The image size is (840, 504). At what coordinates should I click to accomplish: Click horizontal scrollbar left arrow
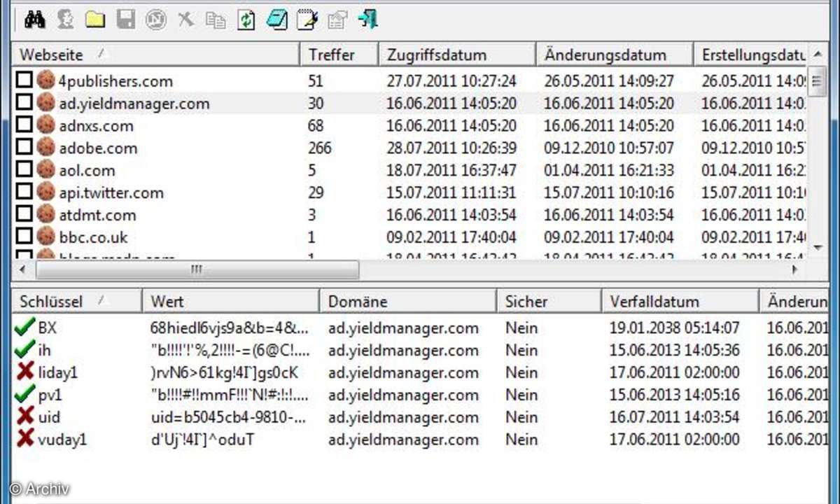point(23,269)
